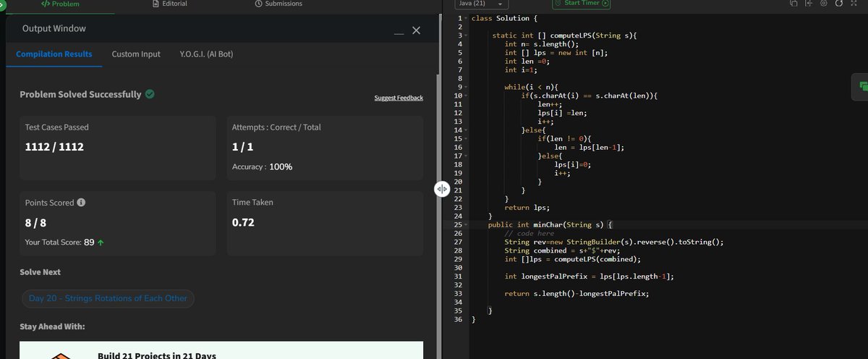Select the Custom Input tab
This screenshot has width=868, height=359.
[136, 54]
